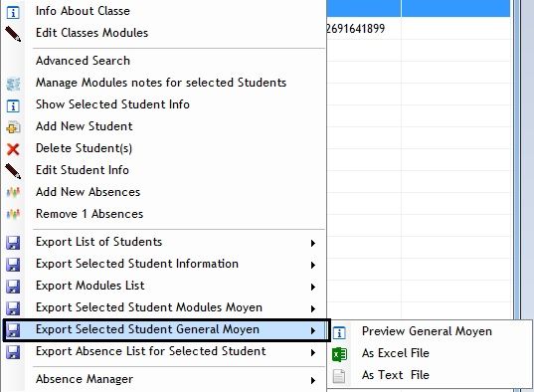Click the table cell showing 2691641899
This screenshot has width=534, height=392.
[x=364, y=28]
